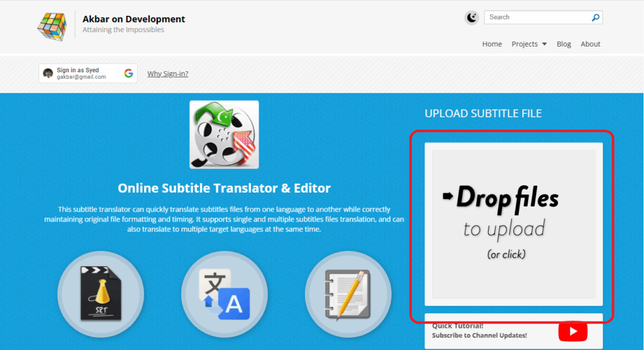Go to the Home menu item
This screenshot has height=350, width=644.
click(492, 44)
